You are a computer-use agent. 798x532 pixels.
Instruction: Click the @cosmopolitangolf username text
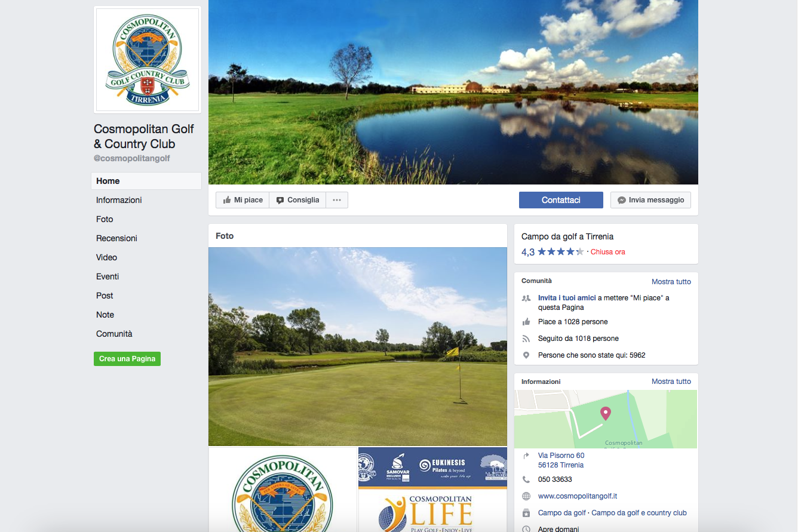[x=132, y=158]
